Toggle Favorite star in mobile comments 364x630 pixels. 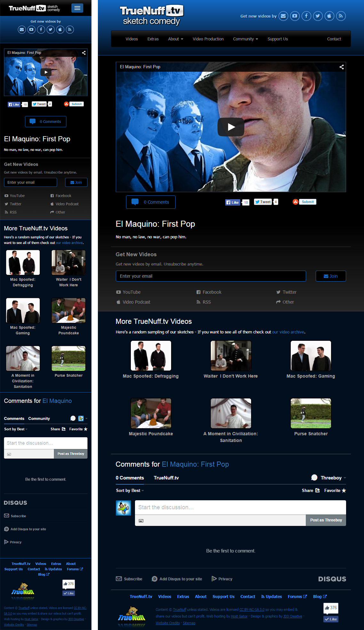(x=78, y=429)
